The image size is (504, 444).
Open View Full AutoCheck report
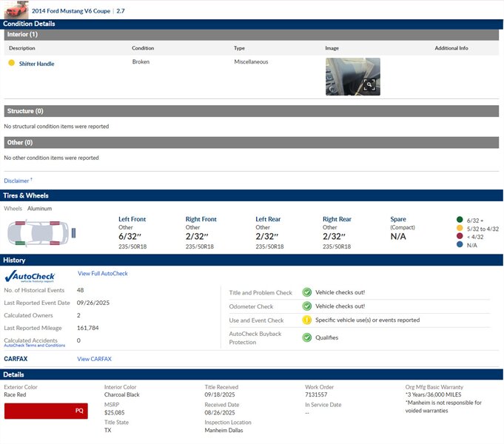click(x=103, y=274)
